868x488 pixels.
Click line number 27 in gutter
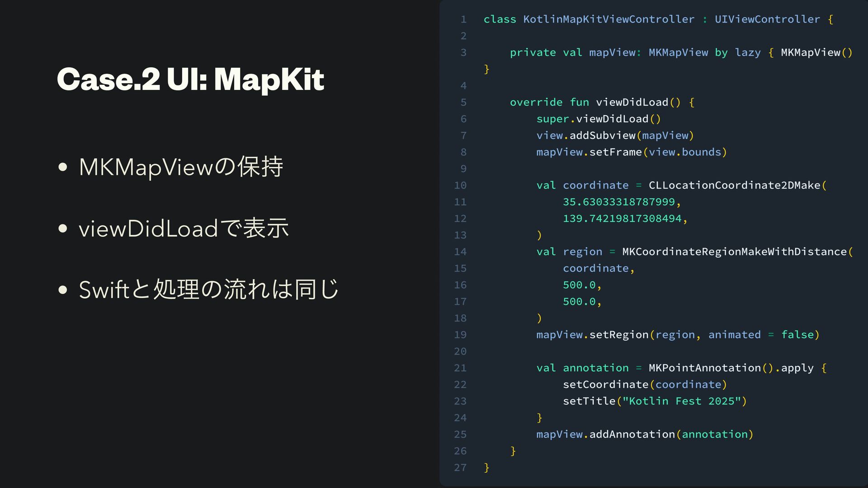[460, 468]
